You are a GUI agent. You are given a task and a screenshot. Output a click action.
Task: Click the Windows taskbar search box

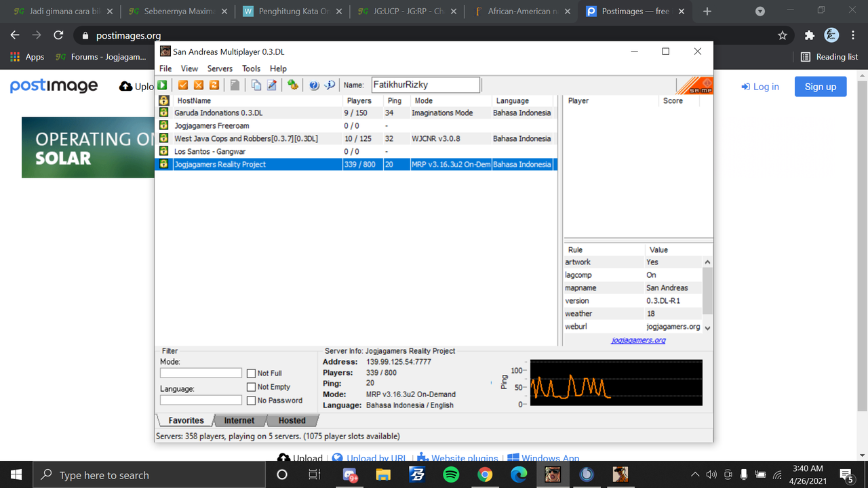(151, 474)
